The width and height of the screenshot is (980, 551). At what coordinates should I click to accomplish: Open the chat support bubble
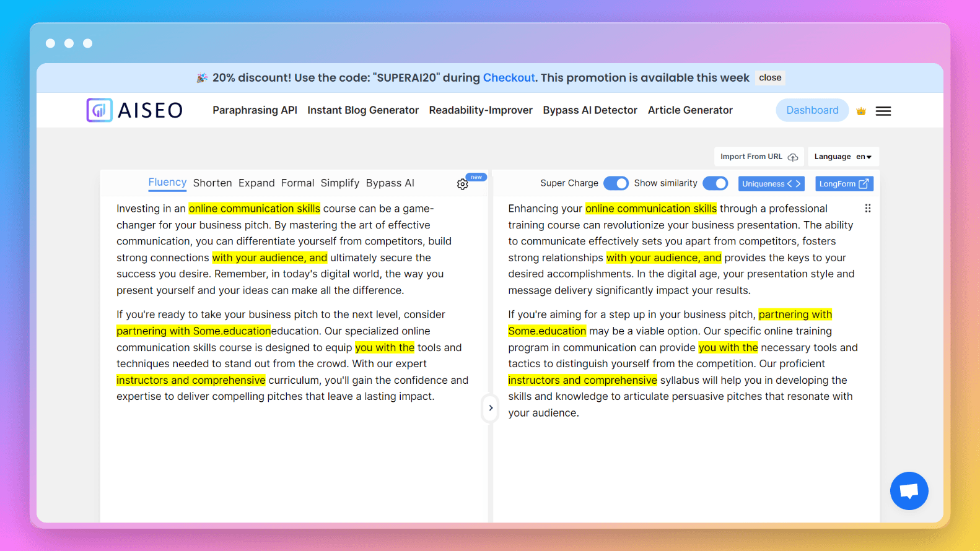909,491
